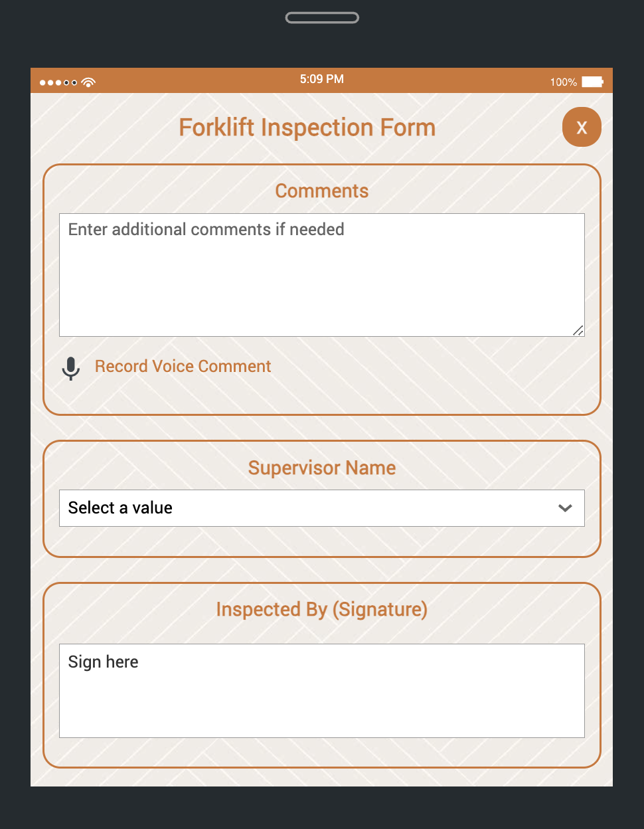Tap the battery level fill bar
This screenshot has height=829, width=644.
point(590,81)
